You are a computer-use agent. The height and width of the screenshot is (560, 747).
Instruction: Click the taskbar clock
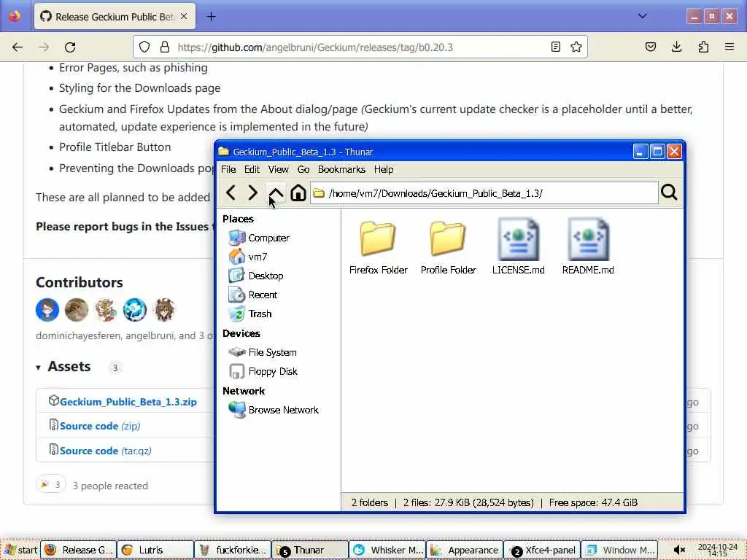[718, 550]
